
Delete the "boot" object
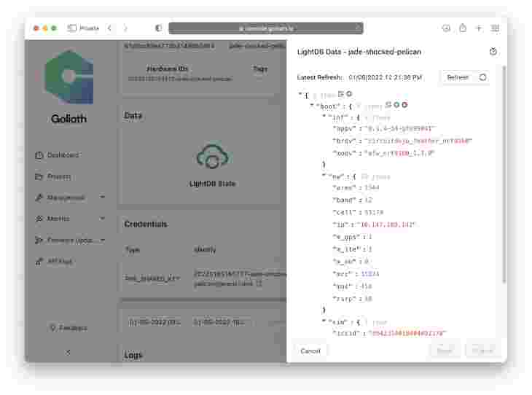click(x=404, y=105)
